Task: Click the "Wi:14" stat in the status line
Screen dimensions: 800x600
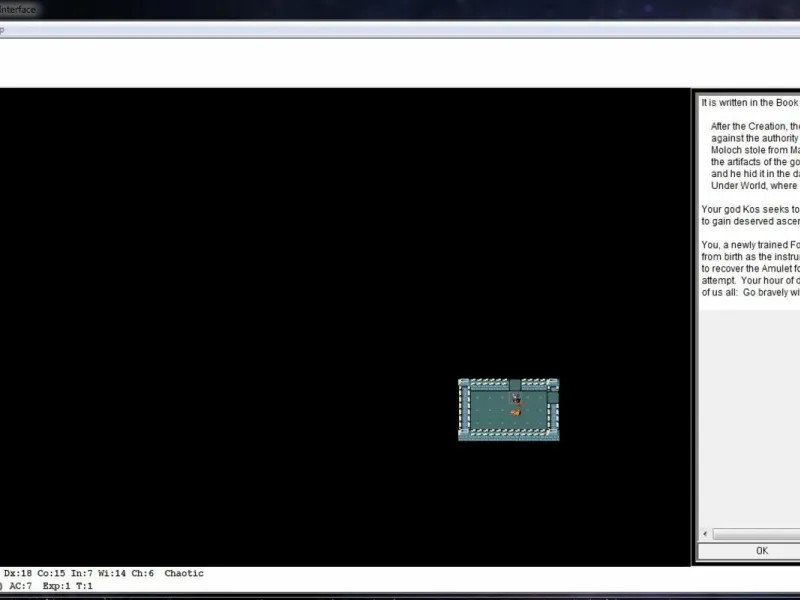Action: click(x=112, y=573)
